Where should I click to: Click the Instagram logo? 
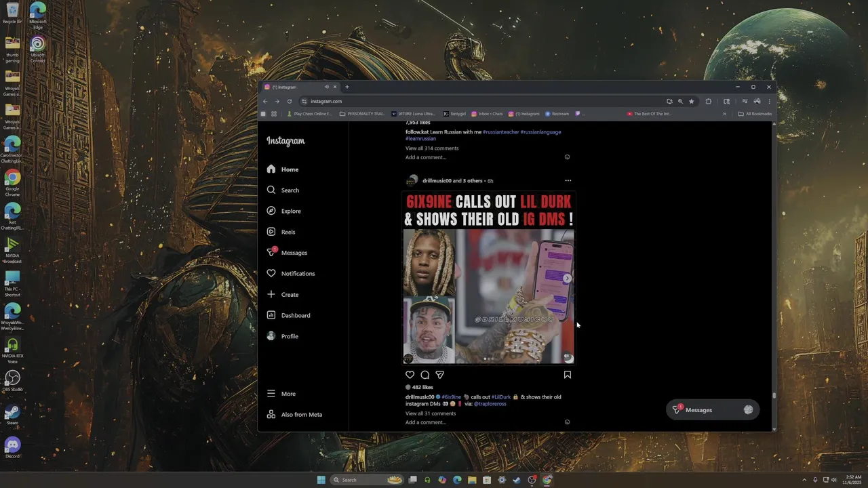285,141
